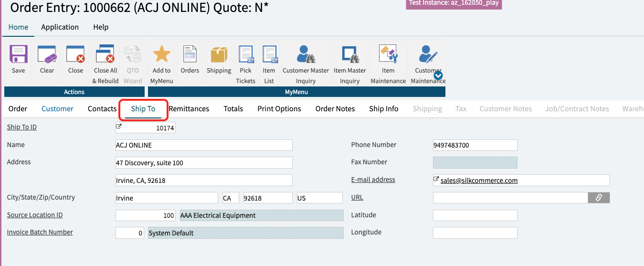Screen dimensions: 644x266
Task: Expand the toolbar overflow chevron
Action: (x=438, y=75)
